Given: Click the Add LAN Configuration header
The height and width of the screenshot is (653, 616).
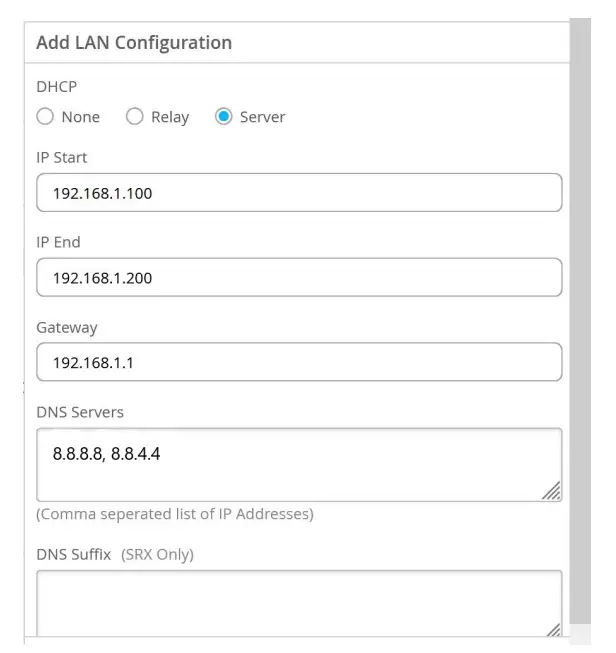Looking at the screenshot, I should pos(134,43).
